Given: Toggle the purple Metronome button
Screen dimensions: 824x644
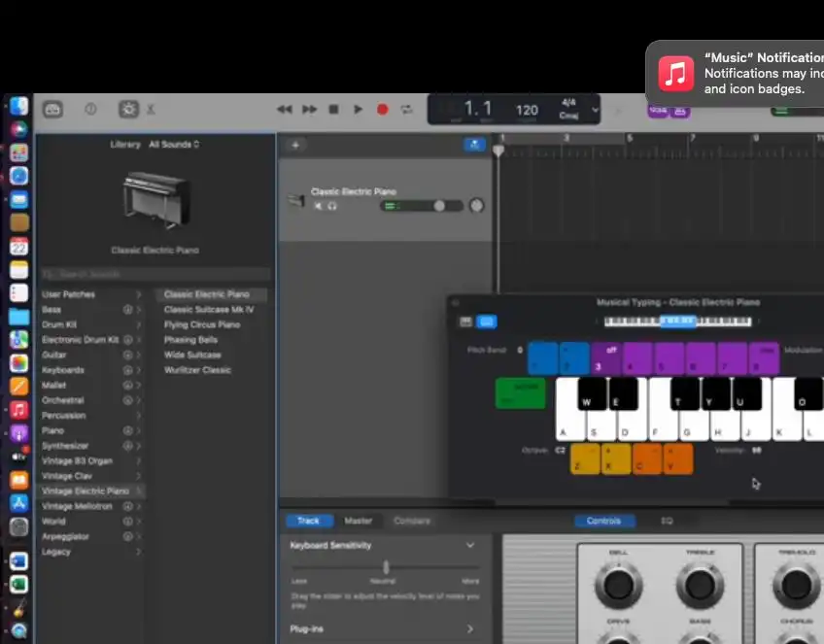Looking at the screenshot, I should (x=680, y=111).
